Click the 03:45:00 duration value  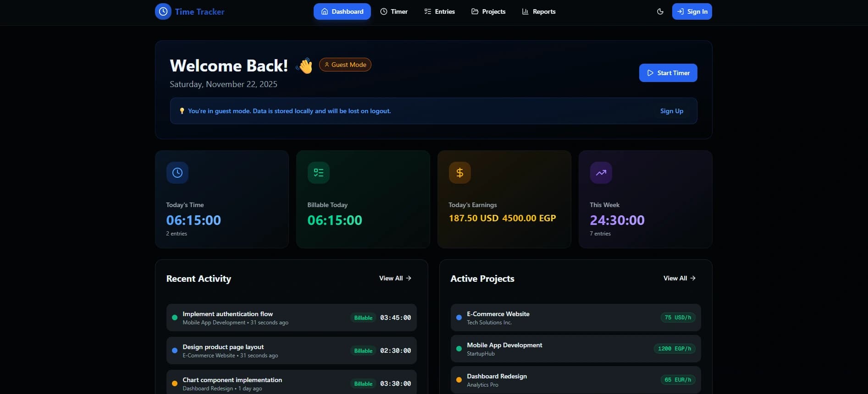(x=395, y=317)
